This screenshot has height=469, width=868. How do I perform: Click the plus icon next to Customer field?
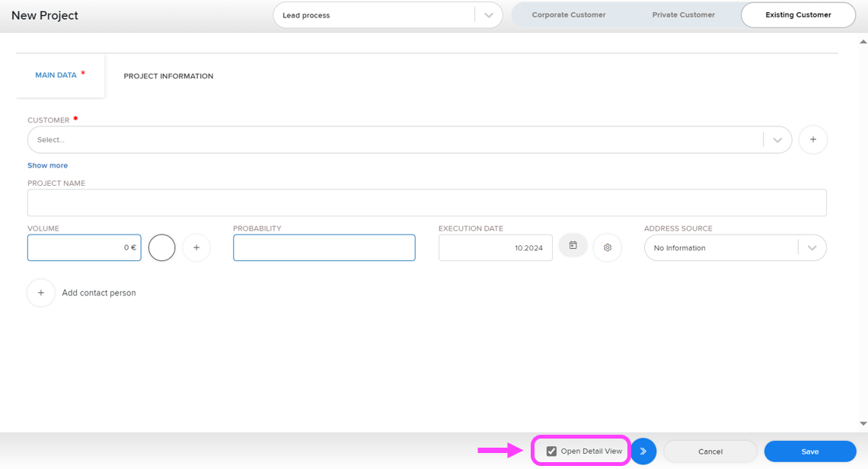(x=812, y=139)
